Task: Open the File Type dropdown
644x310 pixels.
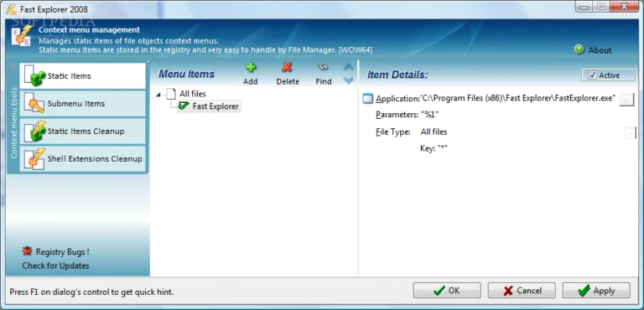Action: [x=630, y=132]
